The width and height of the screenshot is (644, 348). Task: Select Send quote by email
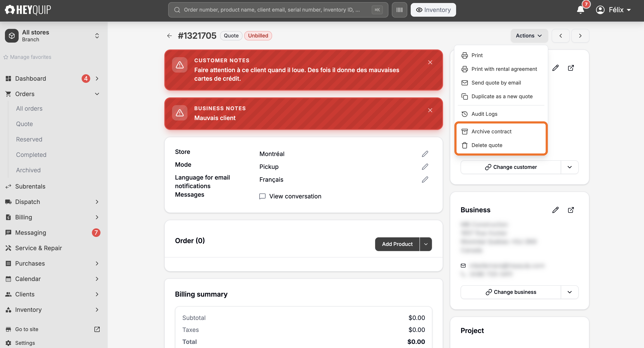[501, 83]
